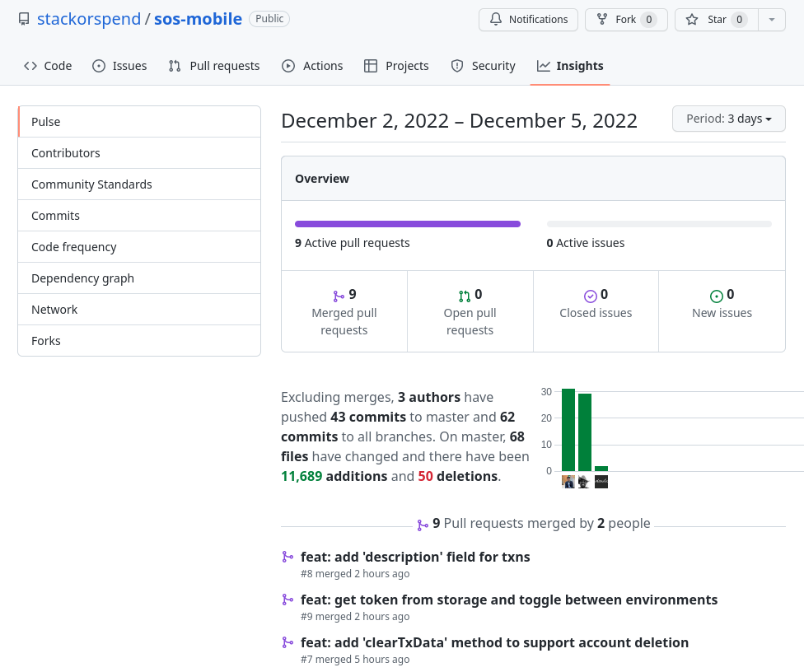This screenshot has height=672, width=804.
Task: Expand the Period: 3 days dropdown
Action: tap(728, 119)
